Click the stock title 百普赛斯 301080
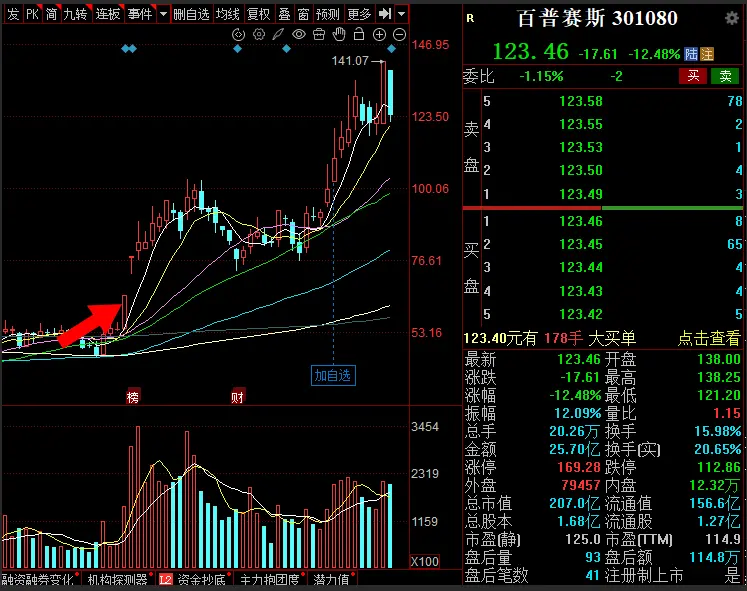 pos(597,19)
